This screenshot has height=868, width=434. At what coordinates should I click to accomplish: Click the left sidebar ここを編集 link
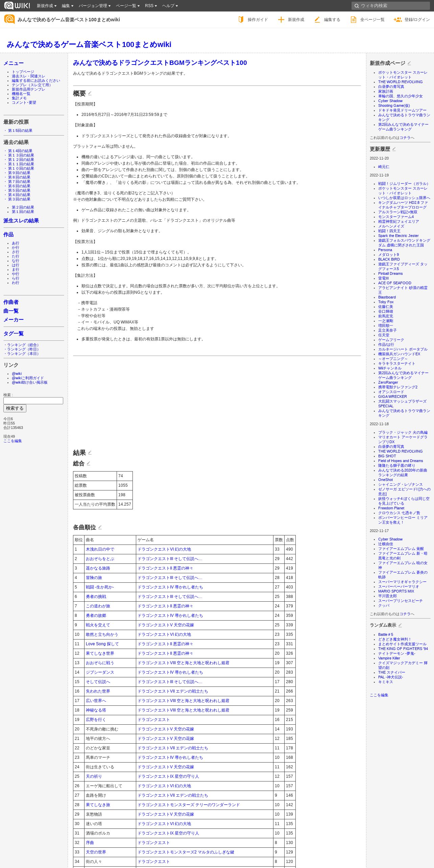click(x=13, y=441)
